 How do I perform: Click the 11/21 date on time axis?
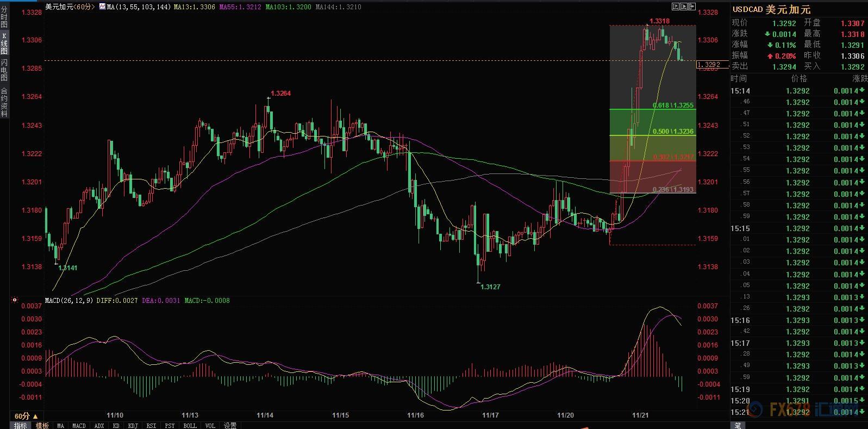coord(640,415)
